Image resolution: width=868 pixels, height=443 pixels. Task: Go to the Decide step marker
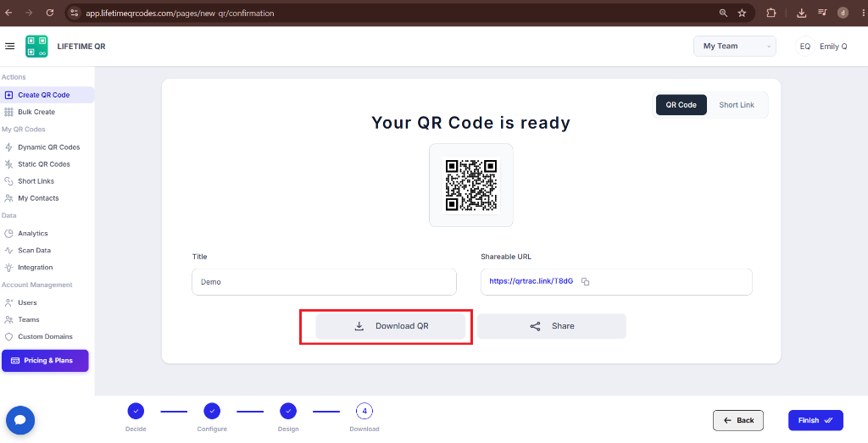tap(136, 411)
